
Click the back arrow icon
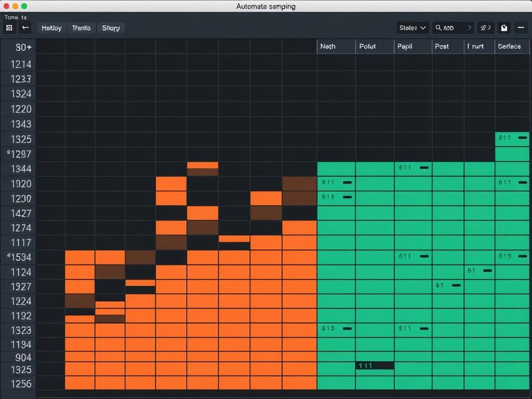coord(25,28)
